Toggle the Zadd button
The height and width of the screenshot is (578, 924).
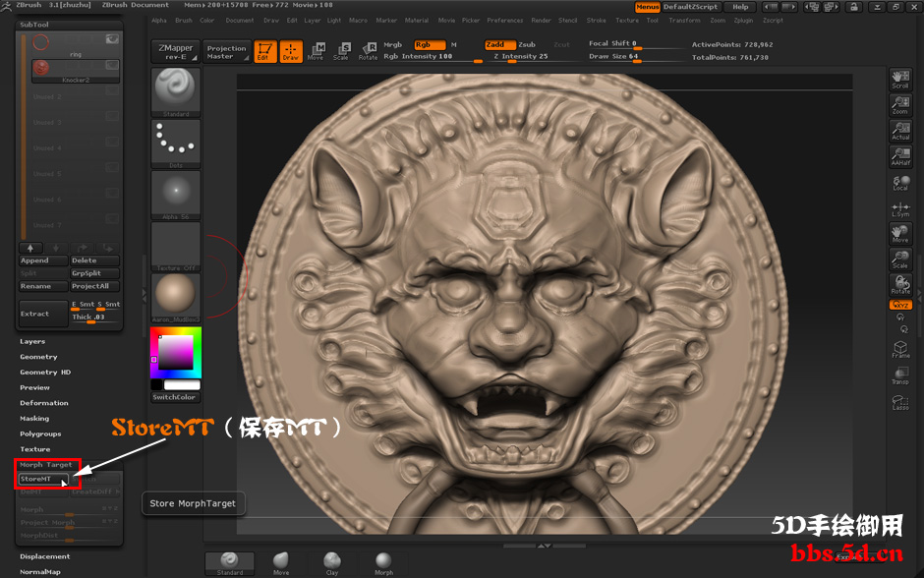(x=500, y=45)
